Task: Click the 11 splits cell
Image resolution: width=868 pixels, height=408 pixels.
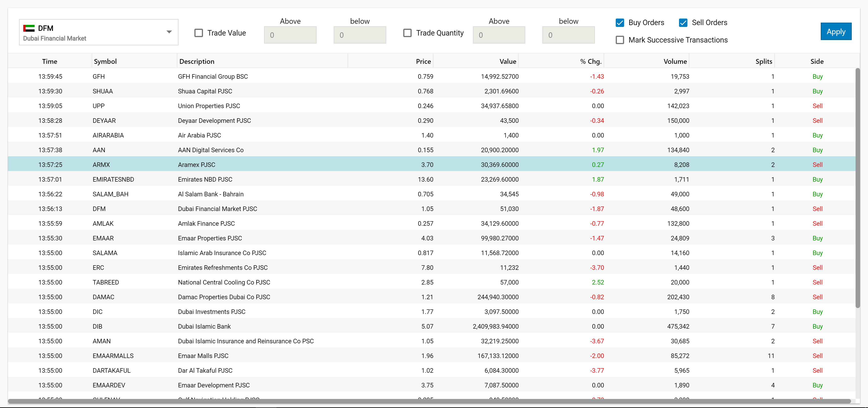Action: (771, 356)
